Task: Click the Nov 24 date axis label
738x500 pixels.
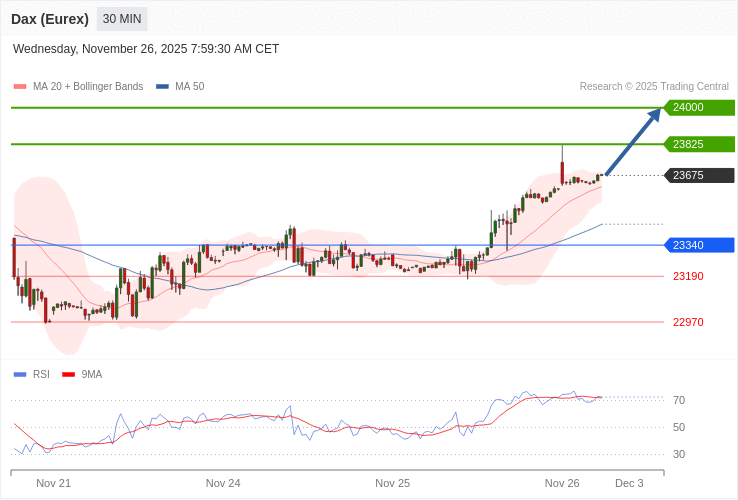Action: pos(223,484)
